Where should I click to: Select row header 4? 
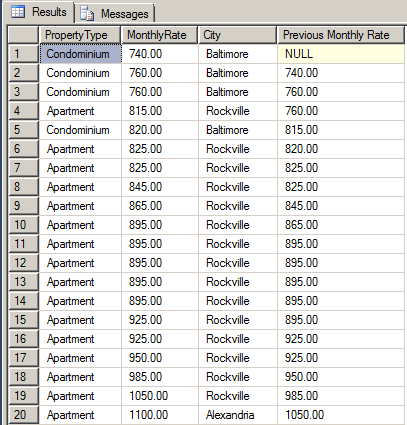[x=23, y=111]
